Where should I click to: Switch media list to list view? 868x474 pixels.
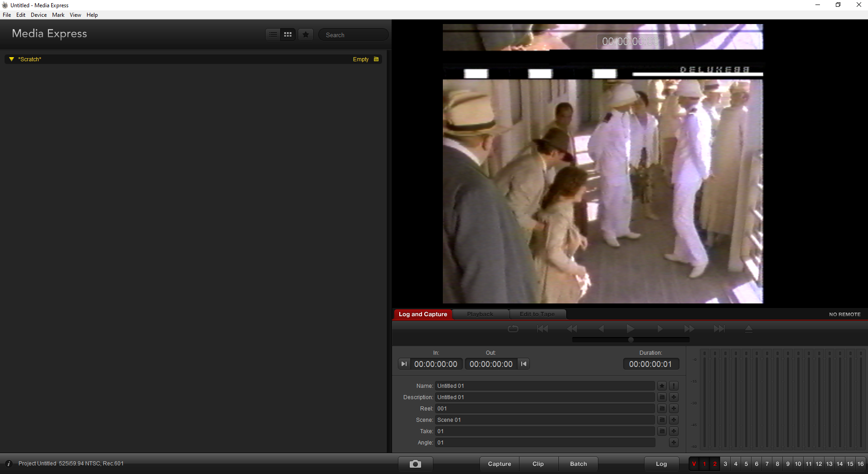point(273,34)
